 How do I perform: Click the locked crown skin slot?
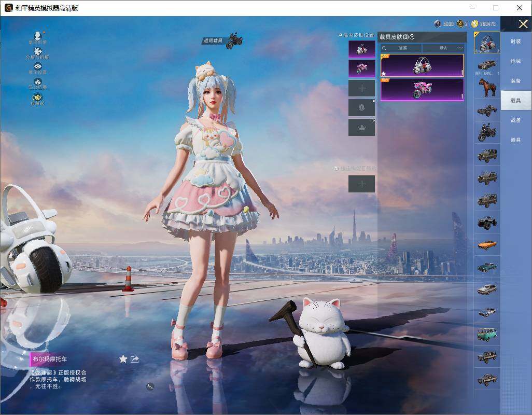click(x=362, y=127)
